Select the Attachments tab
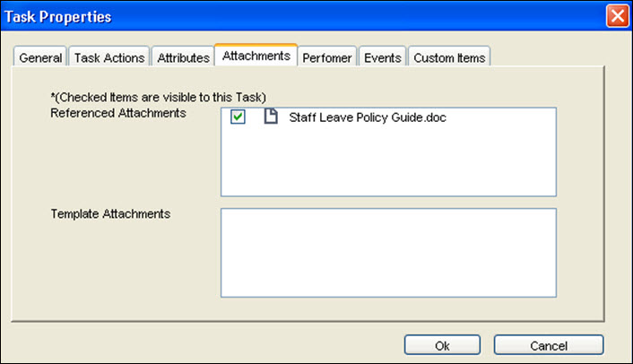The width and height of the screenshot is (633, 364). click(x=256, y=56)
